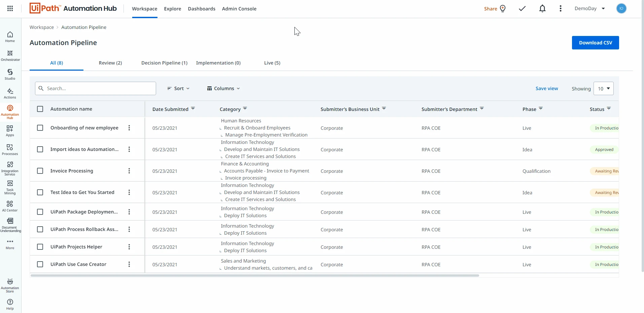
Task: Open AI Center from sidebar
Action: pos(10,206)
